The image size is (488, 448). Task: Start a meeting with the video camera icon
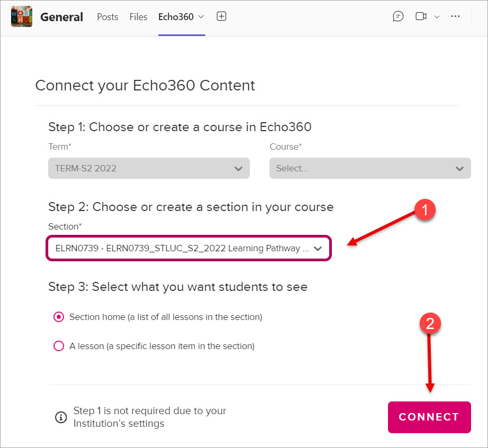tap(422, 16)
